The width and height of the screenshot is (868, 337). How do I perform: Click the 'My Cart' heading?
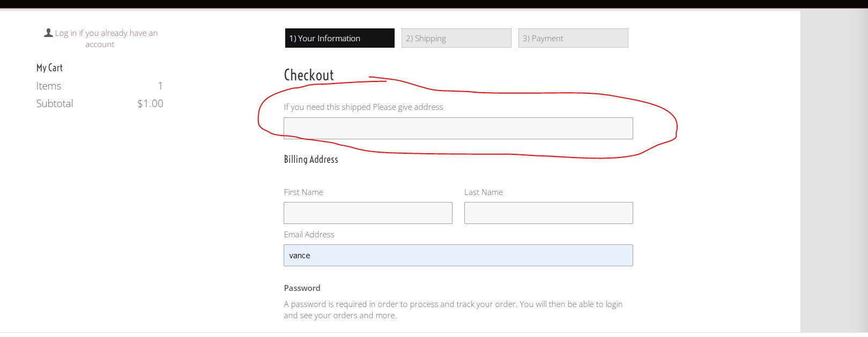pyautogui.click(x=49, y=68)
